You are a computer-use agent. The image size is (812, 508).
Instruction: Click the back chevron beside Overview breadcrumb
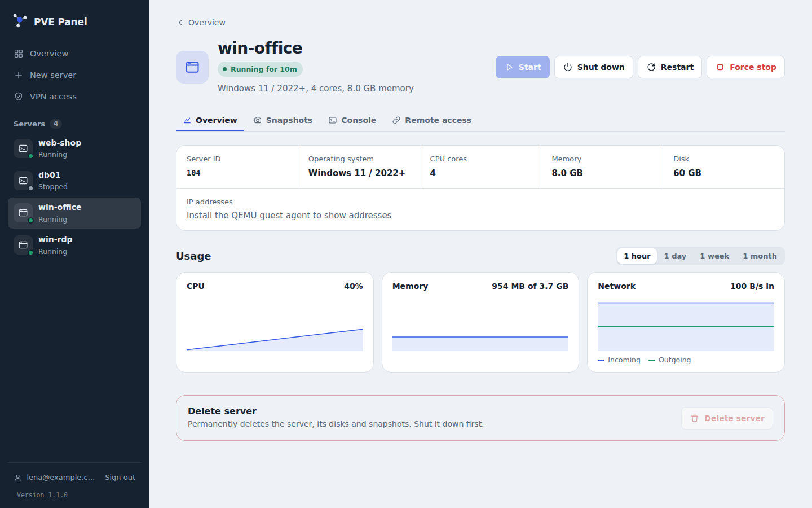click(180, 23)
